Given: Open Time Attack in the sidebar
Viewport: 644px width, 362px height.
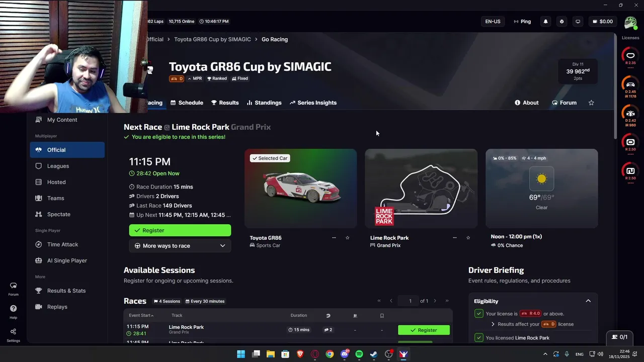Looking at the screenshot, I should pyautogui.click(x=67, y=244).
